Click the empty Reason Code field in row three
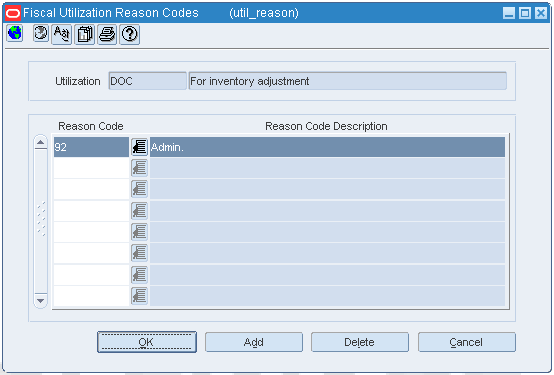Image resolution: width=554 pixels, height=375 pixels. [x=91, y=189]
